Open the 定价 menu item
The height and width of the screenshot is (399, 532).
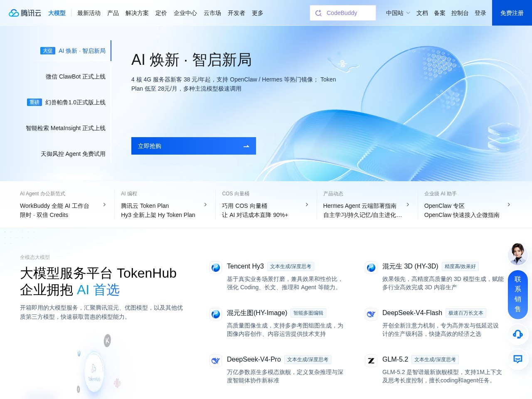tap(161, 13)
